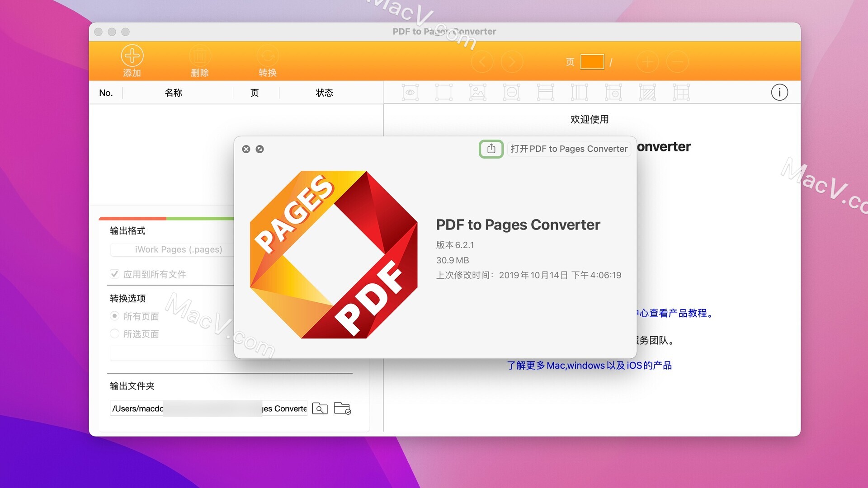This screenshot has width=868, height=488.
Task: Go to next page with right arrow
Action: point(512,61)
